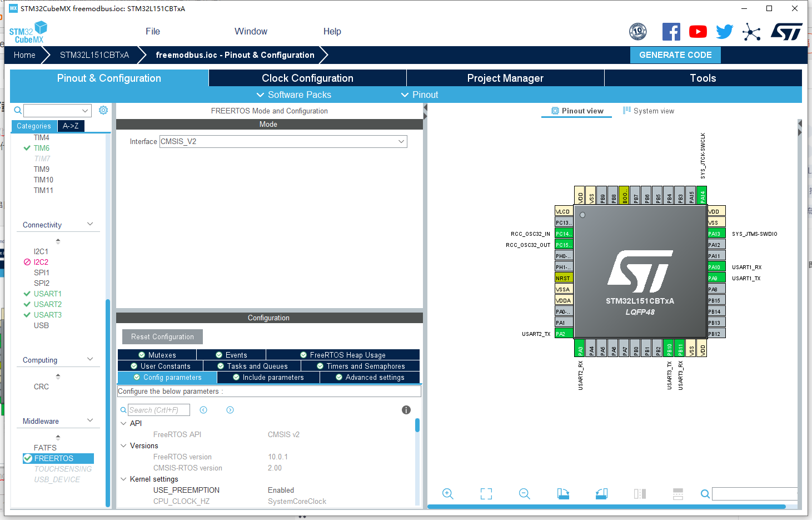Zoom in on the pinout view
812x520 pixels.
[x=448, y=493]
